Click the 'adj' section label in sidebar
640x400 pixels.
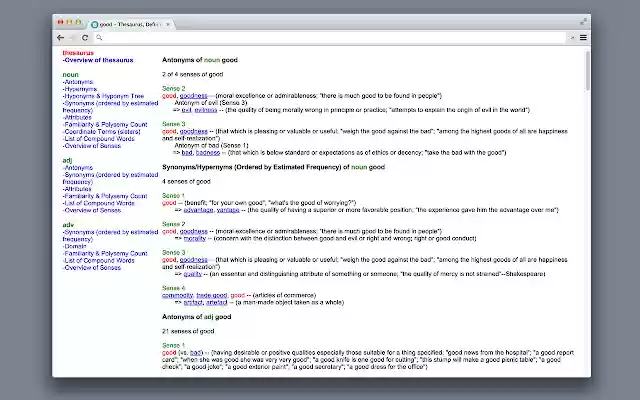(67, 160)
